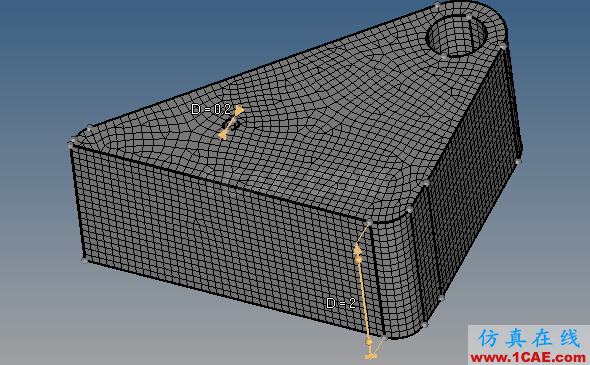The image size is (590, 365).
Task: Click the "D = 2" dimension label
Action: point(341,303)
